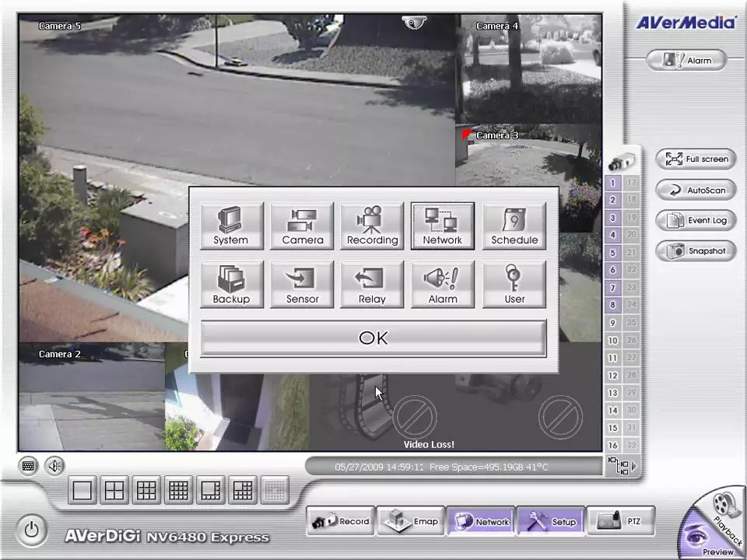Select the four-camera split view layout
Image resolution: width=747 pixels, height=560 pixels.
click(114, 490)
